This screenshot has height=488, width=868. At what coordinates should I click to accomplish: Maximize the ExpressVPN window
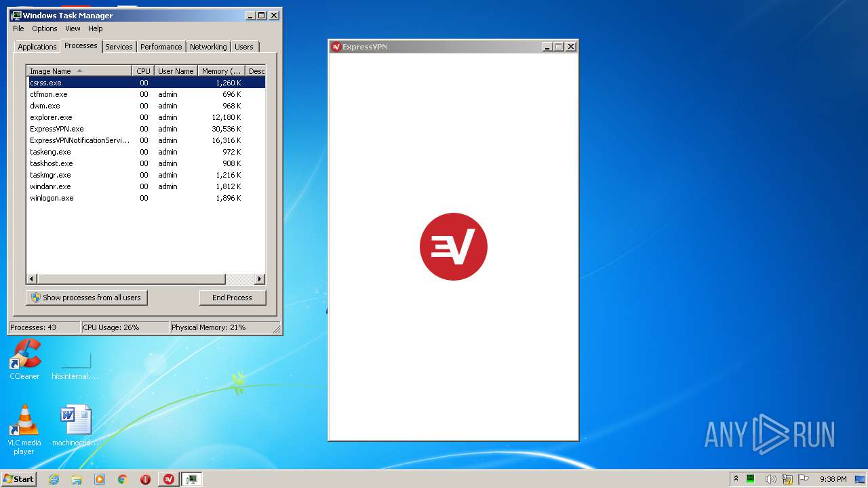tap(559, 47)
